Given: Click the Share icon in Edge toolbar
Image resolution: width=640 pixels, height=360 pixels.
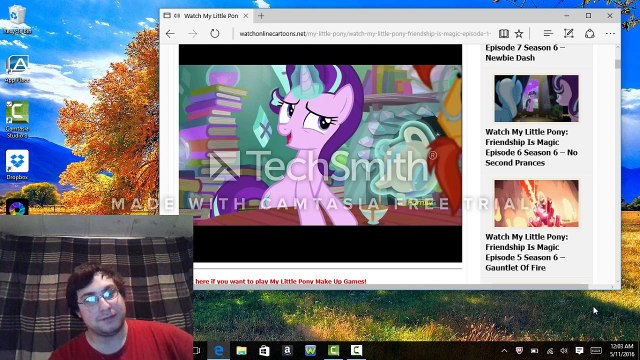Looking at the screenshot, I should [x=589, y=33].
